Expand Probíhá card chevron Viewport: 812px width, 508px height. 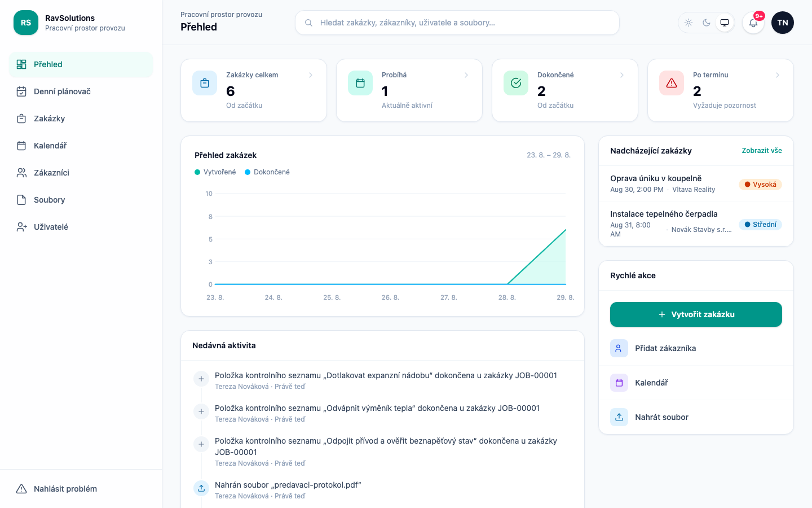click(466, 75)
